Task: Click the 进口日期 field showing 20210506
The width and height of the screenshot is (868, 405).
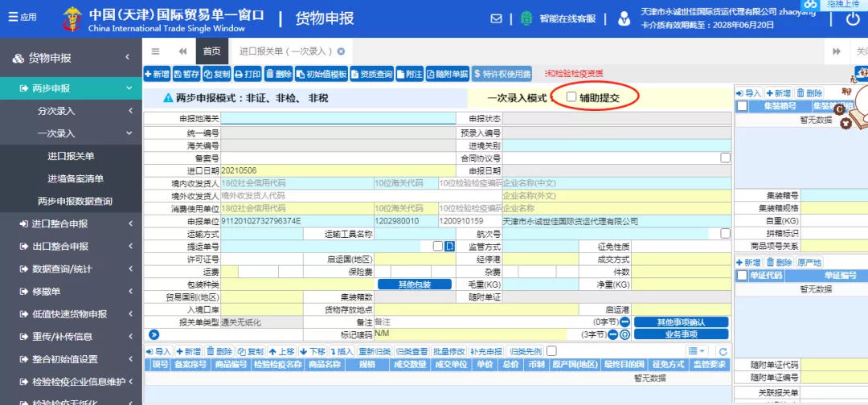Action: (x=338, y=170)
